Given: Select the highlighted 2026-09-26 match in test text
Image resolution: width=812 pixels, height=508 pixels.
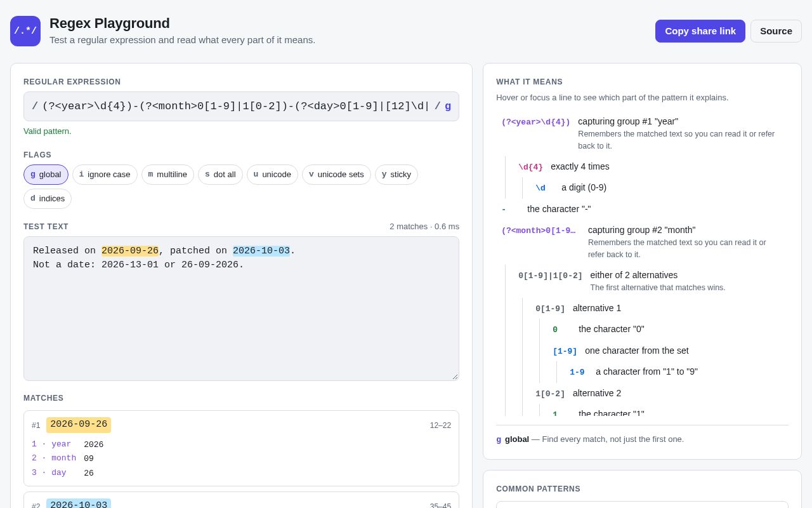Looking at the screenshot, I should [130, 251].
